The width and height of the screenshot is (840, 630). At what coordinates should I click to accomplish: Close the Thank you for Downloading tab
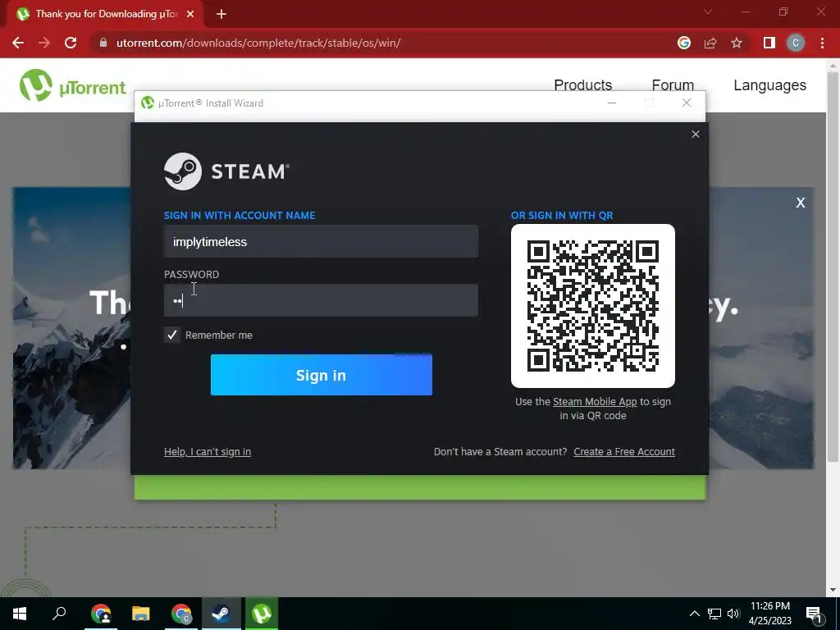[190, 14]
